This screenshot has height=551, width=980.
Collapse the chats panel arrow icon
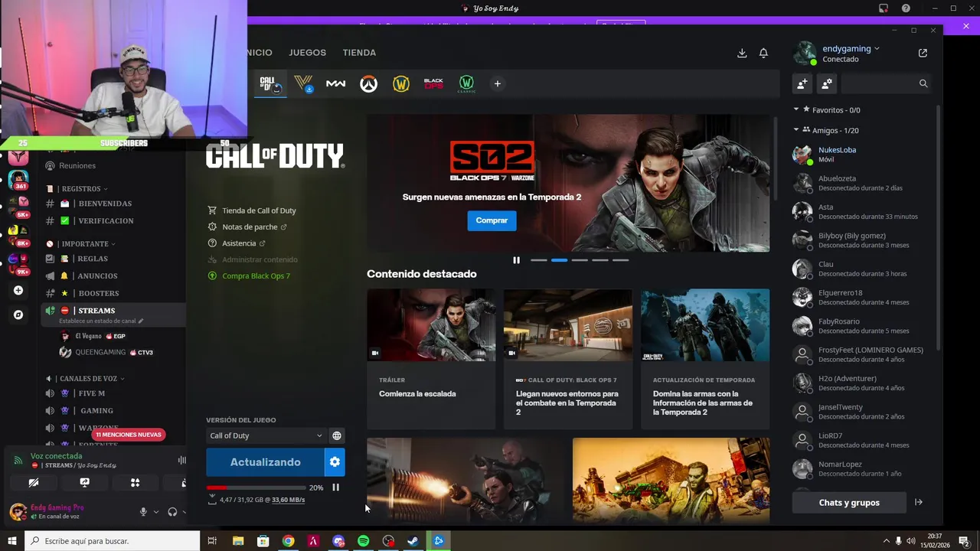(919, 502)
